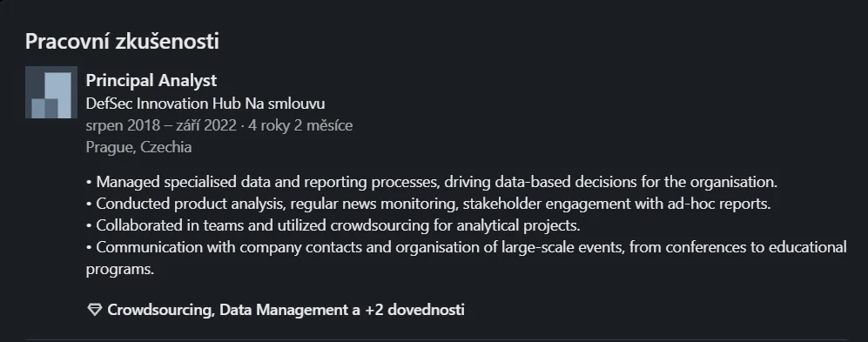Click the Na smlouvu contract label

click(289, 104)
